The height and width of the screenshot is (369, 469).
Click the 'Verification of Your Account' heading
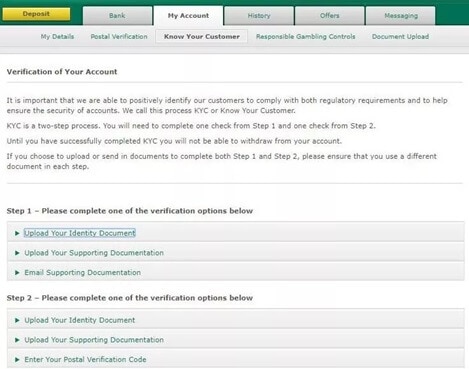(x=62, y=72)
